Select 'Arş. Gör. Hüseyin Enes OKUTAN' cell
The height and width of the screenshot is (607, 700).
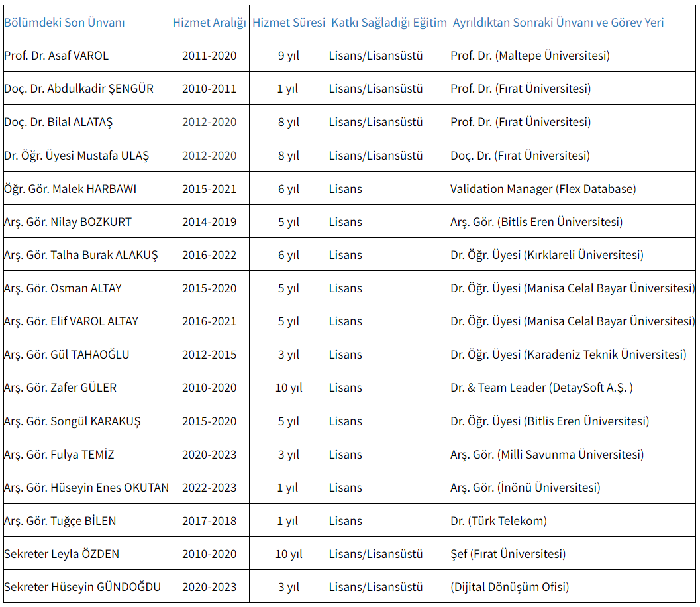pyautogui.click(x=86, y=488)
